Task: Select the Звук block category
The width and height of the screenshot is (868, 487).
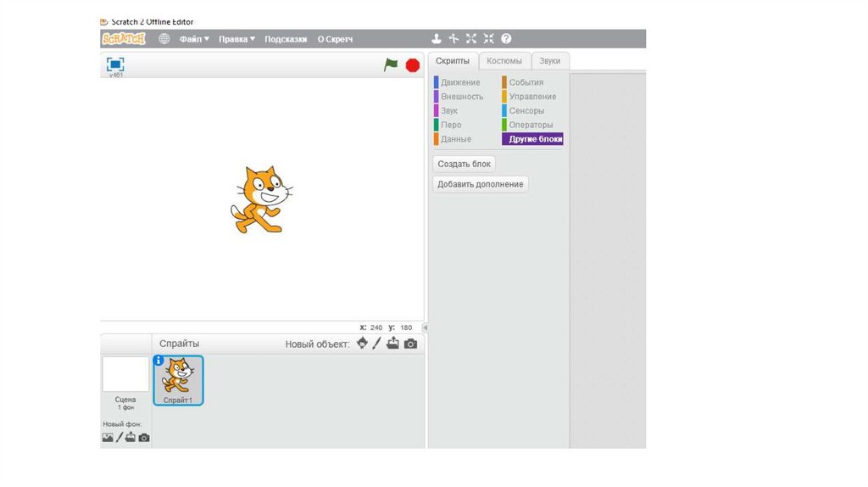Action: 446,111
